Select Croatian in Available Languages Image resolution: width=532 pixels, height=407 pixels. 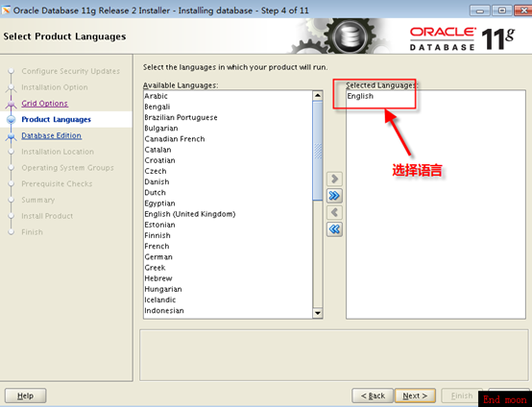(228, 160)
